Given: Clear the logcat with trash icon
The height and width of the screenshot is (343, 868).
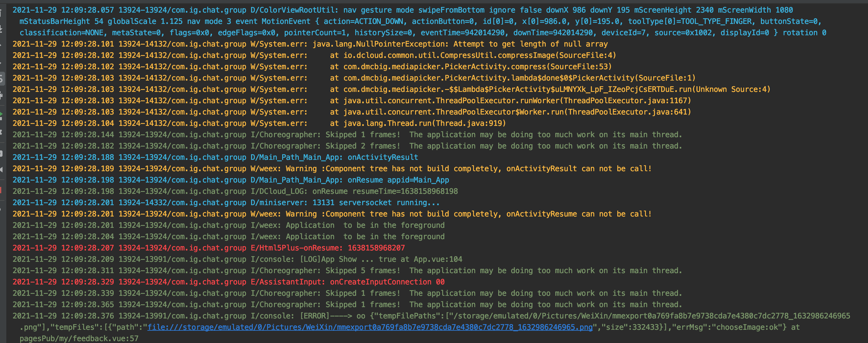Looking at the screenshot, I should coord(1,14).
